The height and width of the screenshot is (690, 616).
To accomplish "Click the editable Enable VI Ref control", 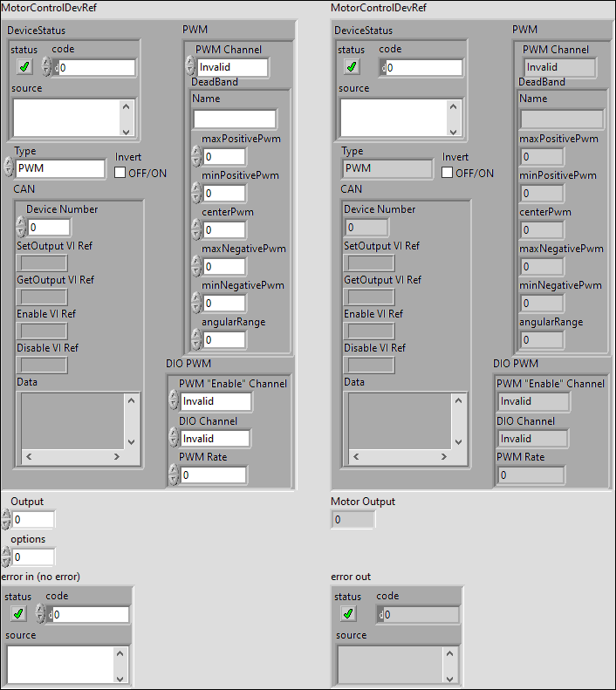I will pos(43,331).
